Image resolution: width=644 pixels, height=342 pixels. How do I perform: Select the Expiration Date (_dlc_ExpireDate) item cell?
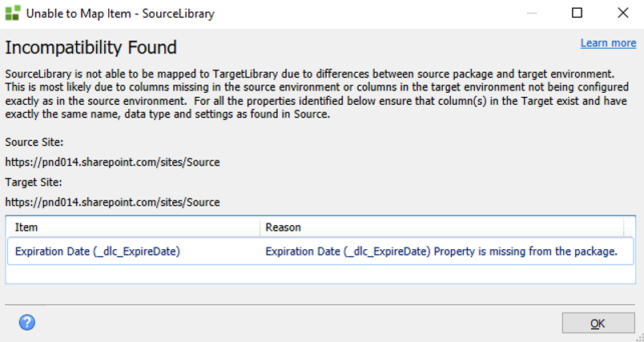98,251
